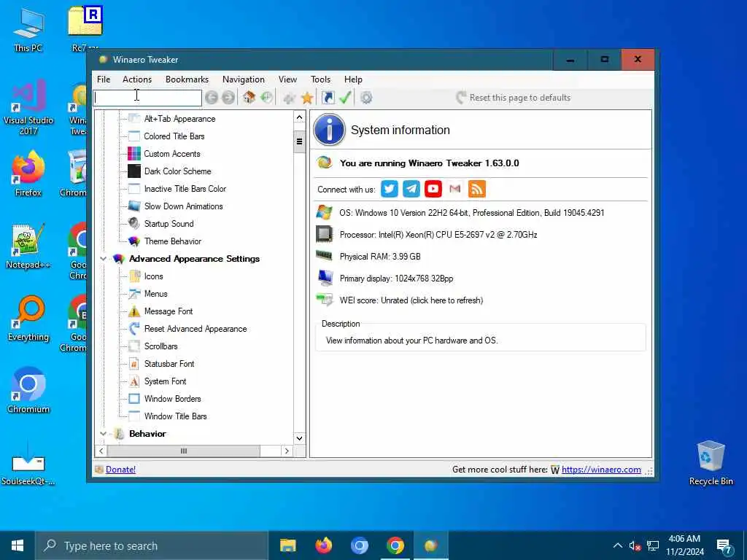Click the taskbar search box

[x=152, y=545]
